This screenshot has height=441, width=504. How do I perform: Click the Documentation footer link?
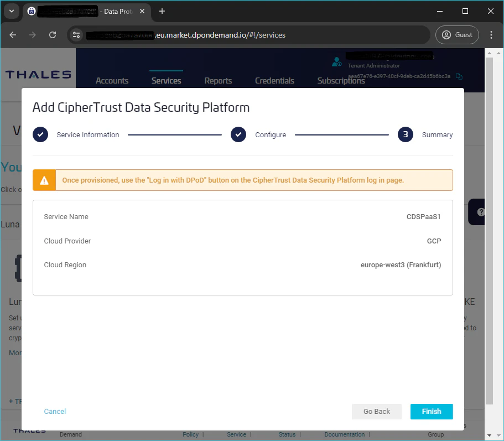pyautogui.click(x=344, y=434)
